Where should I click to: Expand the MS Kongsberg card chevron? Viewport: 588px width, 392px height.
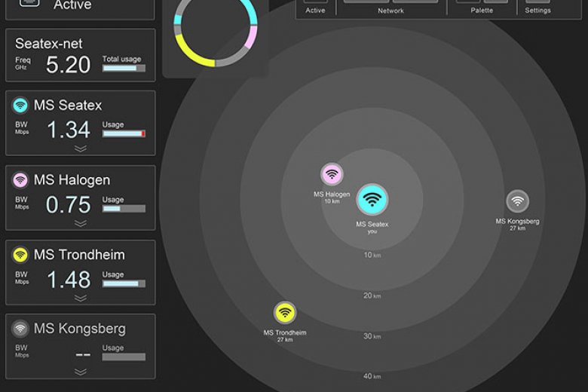coord(81,372)
